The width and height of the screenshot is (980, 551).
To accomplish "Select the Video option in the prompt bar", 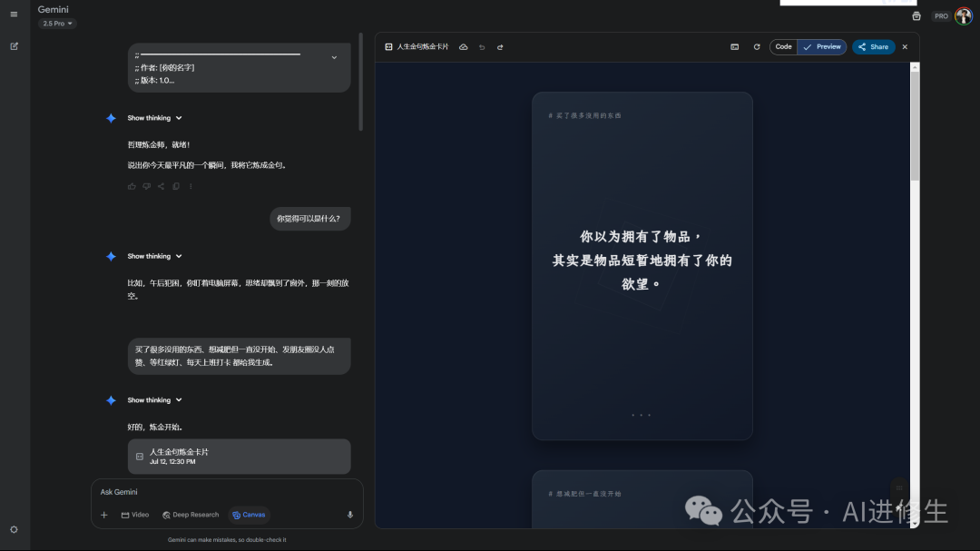I will pyautogui.click(x=136, y=514).
